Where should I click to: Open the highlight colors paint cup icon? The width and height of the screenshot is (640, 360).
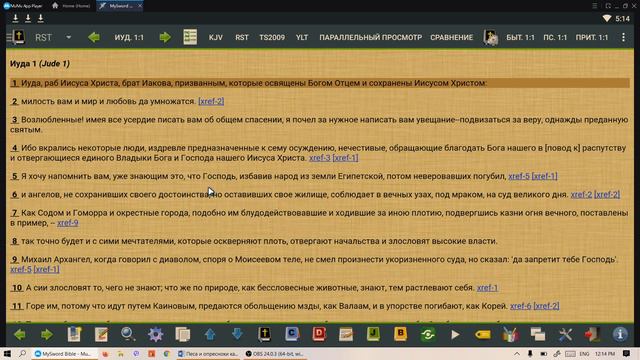(510, 334)
